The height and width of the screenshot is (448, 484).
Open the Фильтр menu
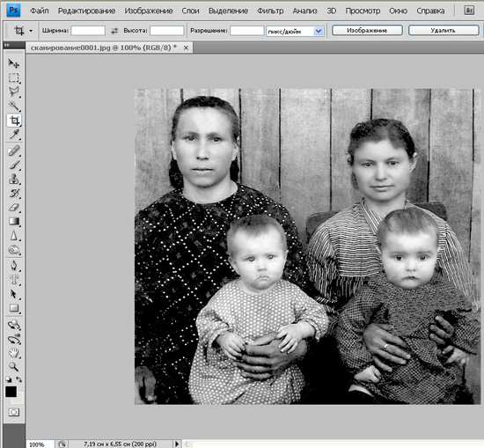point(270,11)
